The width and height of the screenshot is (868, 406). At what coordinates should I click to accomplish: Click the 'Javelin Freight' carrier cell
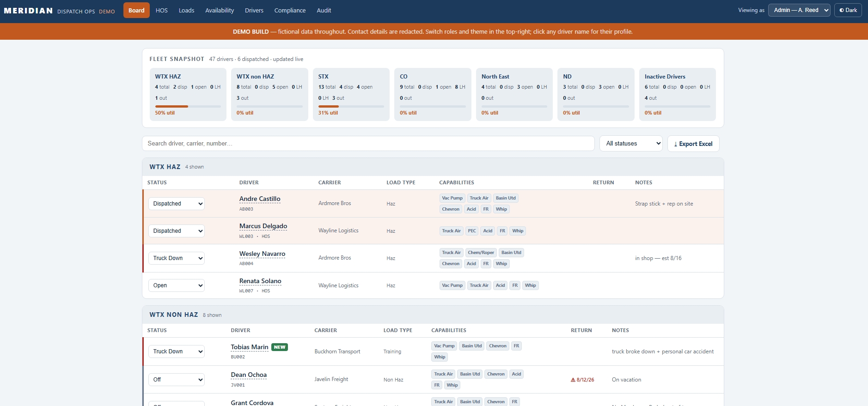(331, 379)
